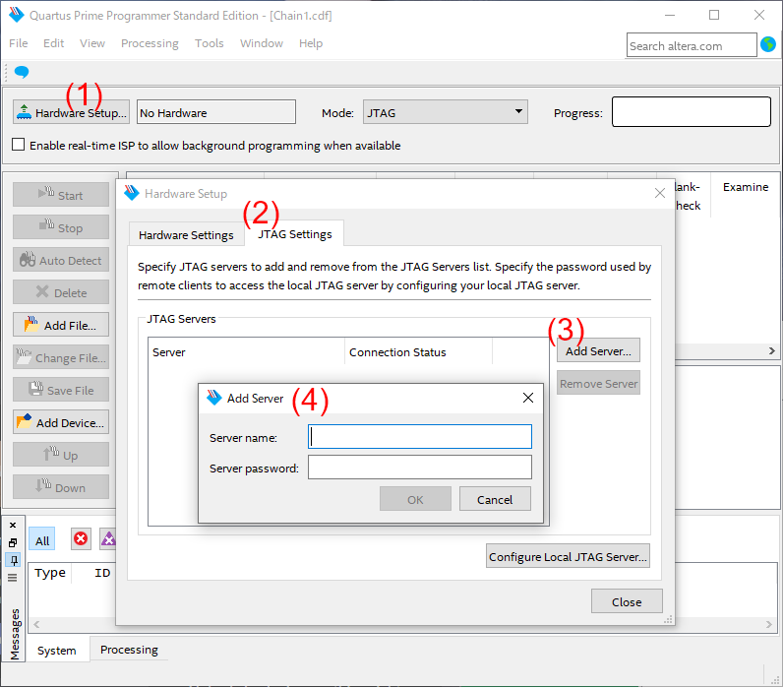Click the globe icon beside the search box

(x=768, y=44)
